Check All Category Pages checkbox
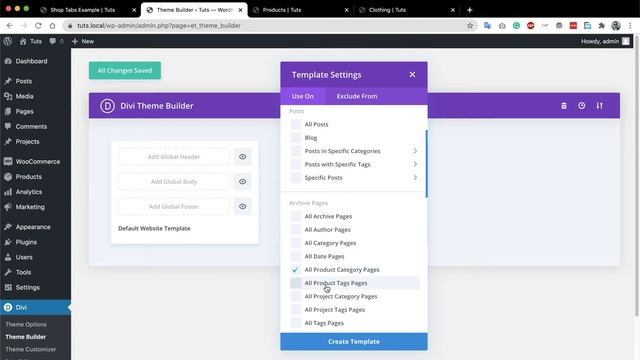Screen dimensions: 640x360 pos(296,243)
